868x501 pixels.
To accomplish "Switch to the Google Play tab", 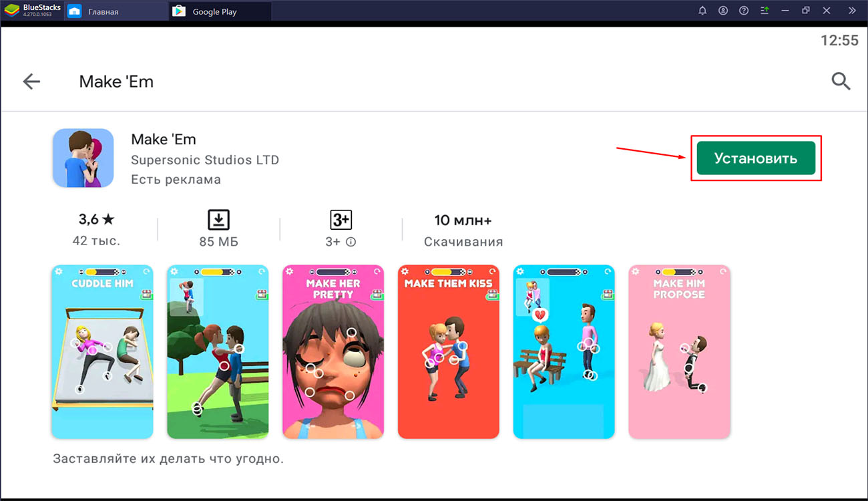I will [220, 11].
